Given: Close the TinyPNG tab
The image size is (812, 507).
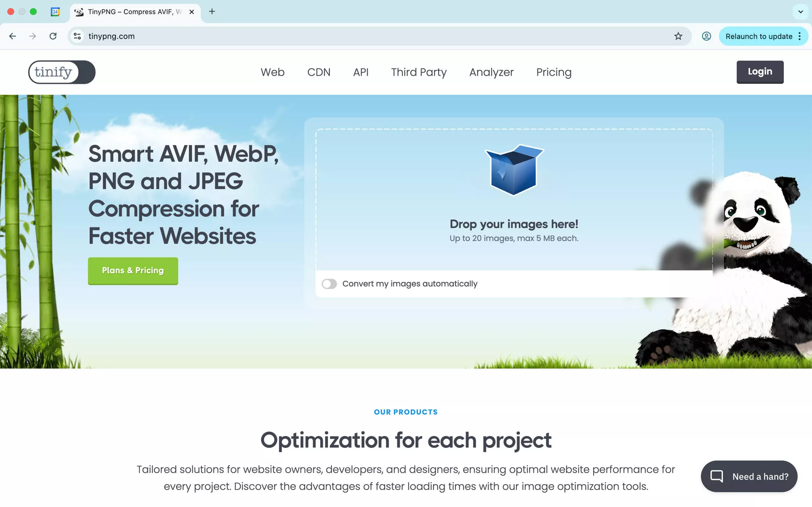Looking at the screenshot, I should click(192, 12).
